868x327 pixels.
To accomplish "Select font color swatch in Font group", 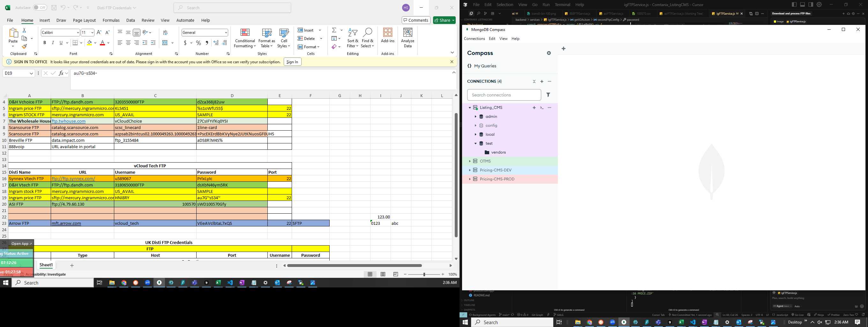I will pyautogui.click(x=102, y=43).
